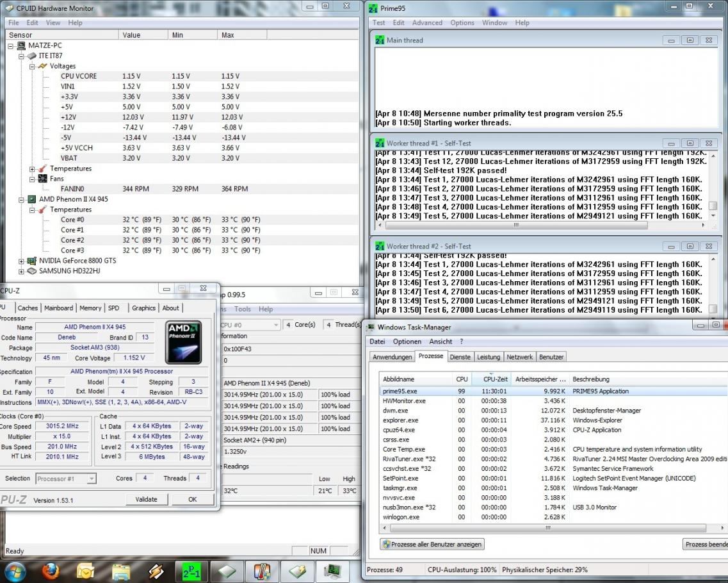Open the CPU #0 dropdown in Core Temp
The width and height of the screenshot is (728, 583).
click(x=250, y=325)
